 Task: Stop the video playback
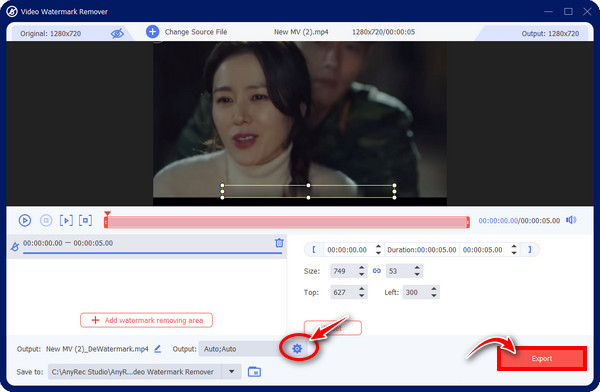click(46, 220)
